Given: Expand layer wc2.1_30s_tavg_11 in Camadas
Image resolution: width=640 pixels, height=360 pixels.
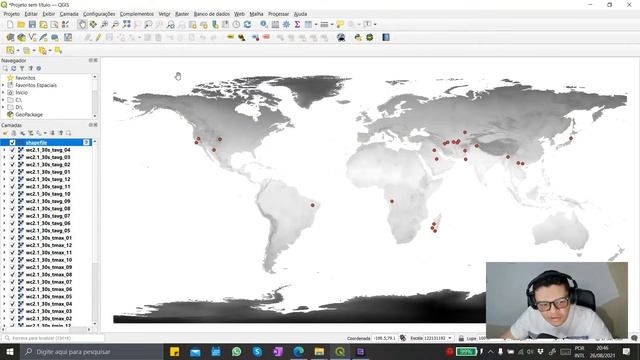Looking at the screenshot, I should (4, 187).
